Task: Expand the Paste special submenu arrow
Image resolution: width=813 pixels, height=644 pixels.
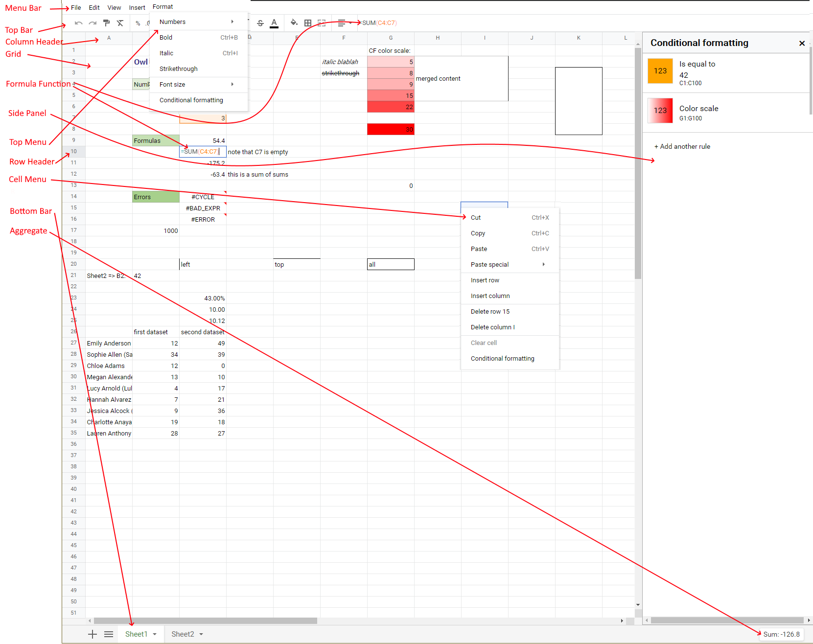Action: 543,264
